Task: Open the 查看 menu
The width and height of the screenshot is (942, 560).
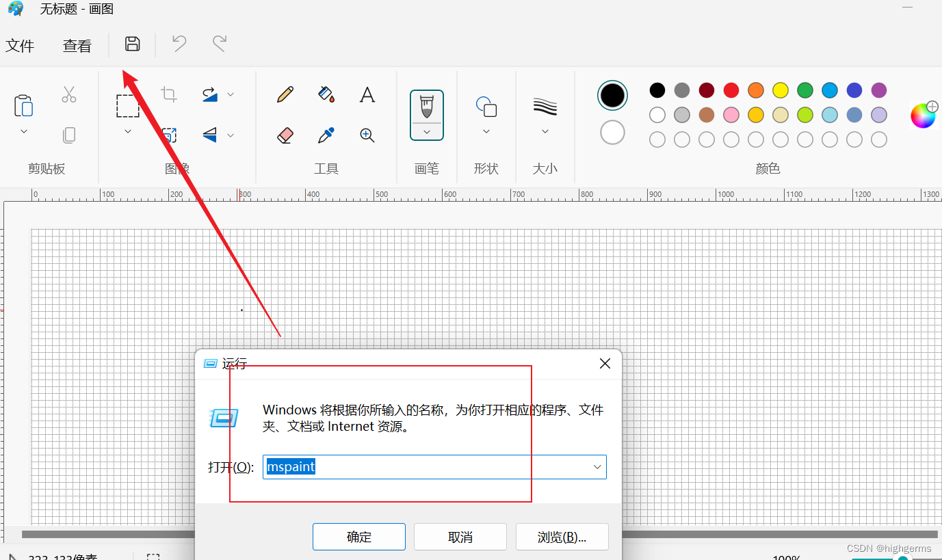Action: point(77,46)
